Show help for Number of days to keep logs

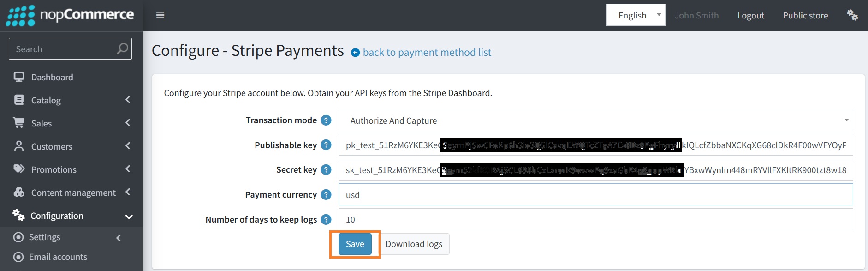pyautogui.click(x=326, y=219)
